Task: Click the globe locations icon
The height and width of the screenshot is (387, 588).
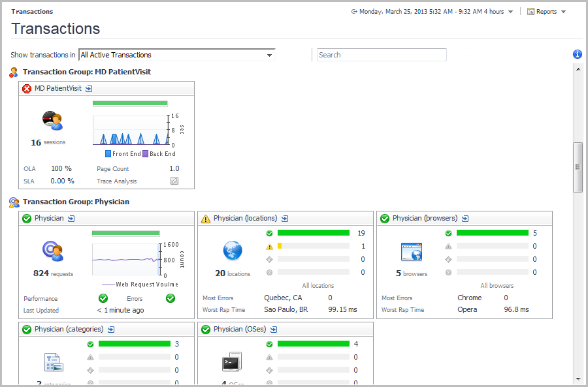Action: click(233, 251)
